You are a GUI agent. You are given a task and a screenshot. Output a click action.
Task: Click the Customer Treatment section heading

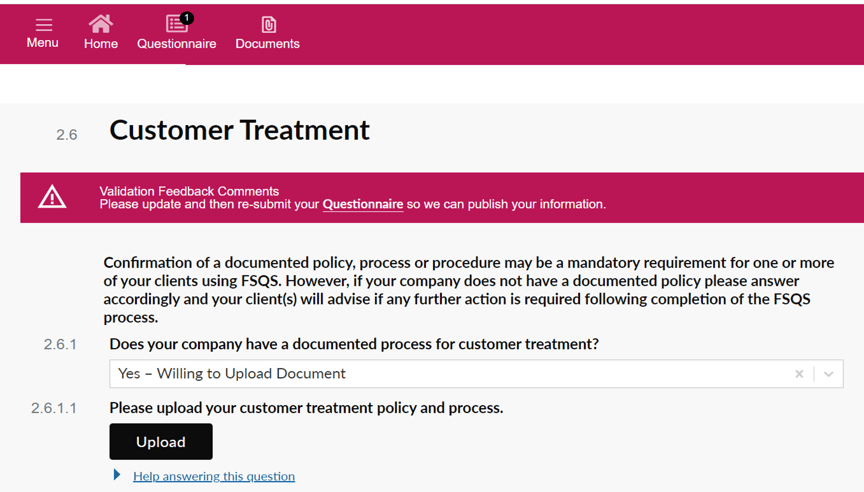[x=239, y=130]
